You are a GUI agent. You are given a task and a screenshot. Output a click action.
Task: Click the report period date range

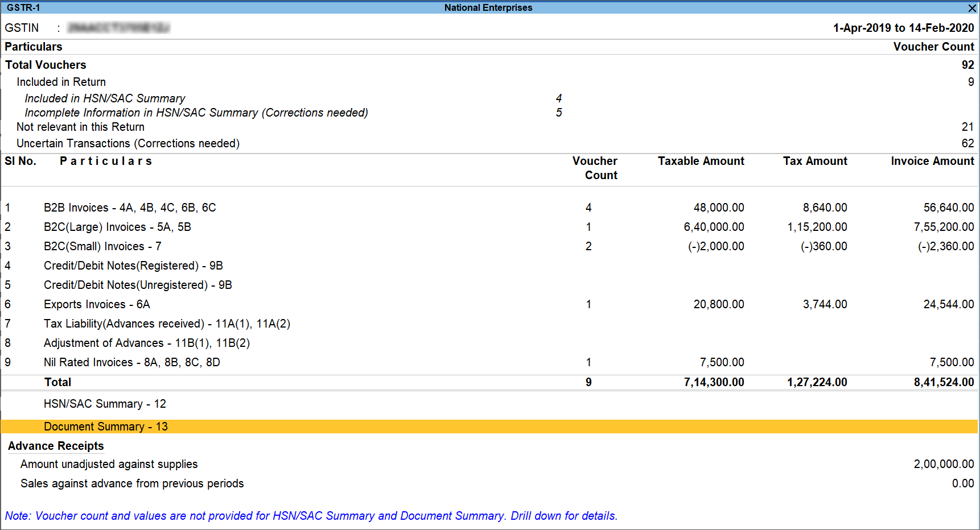point(903,28)
